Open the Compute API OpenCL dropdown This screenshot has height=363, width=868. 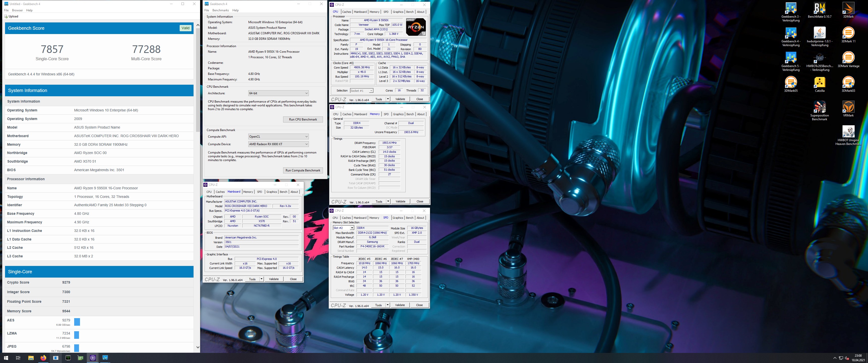(278, 137)
